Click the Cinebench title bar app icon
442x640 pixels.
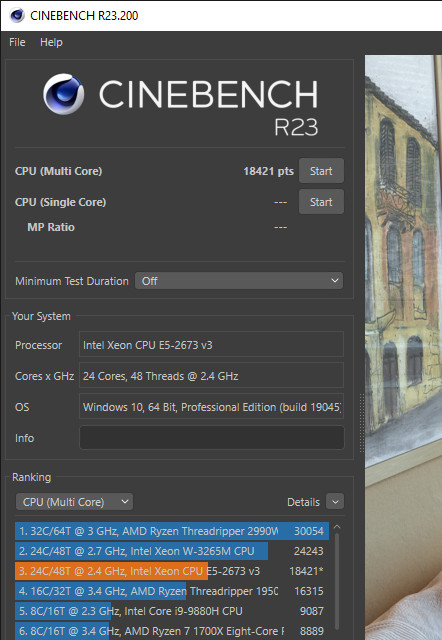(x=17, y=16)
